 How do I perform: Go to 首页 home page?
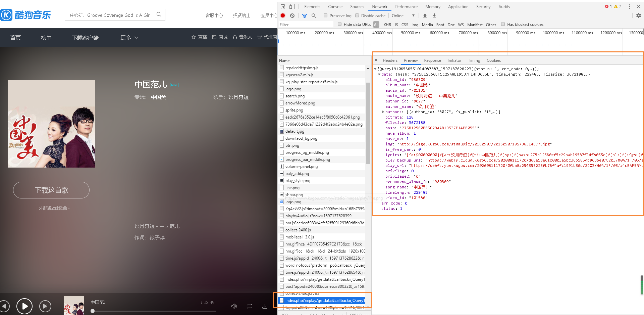pyautogui.click(x=15, y=38)
